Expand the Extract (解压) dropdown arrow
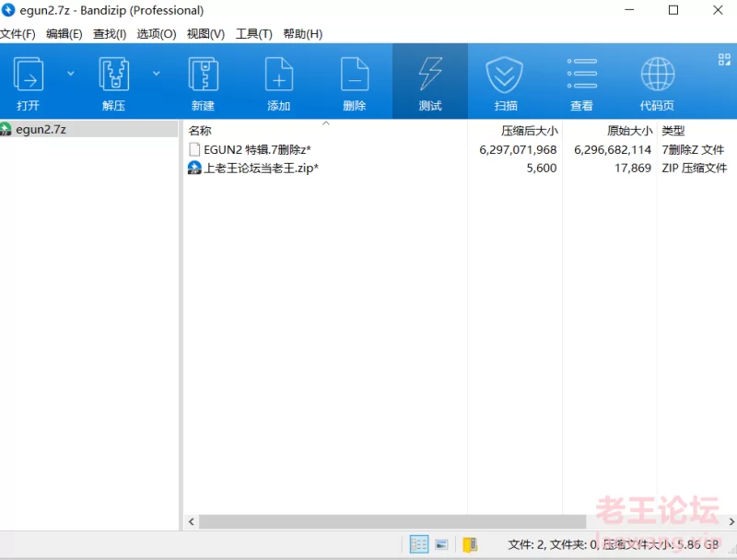737x560 pixels. [156, 74]
